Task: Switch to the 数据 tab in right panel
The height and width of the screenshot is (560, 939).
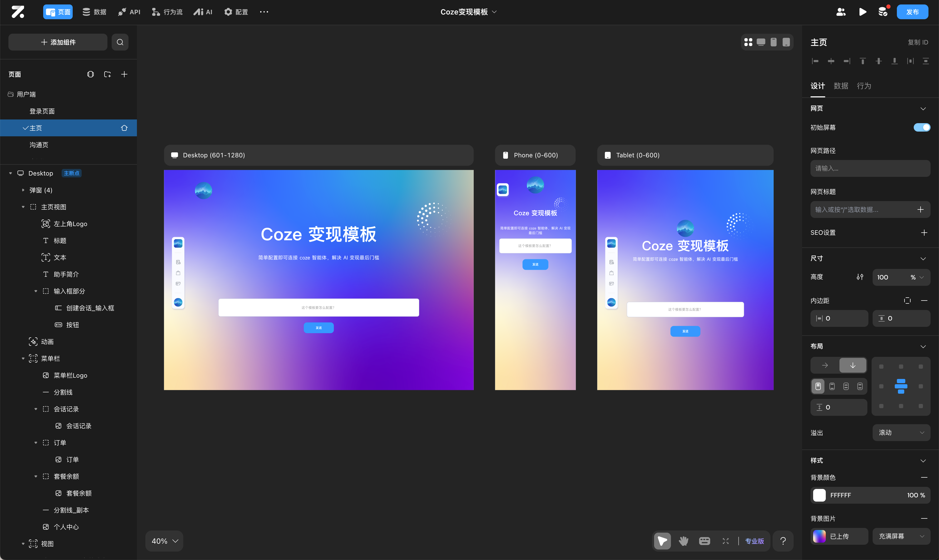Action: pyautogui.click(x=841, y=86)
